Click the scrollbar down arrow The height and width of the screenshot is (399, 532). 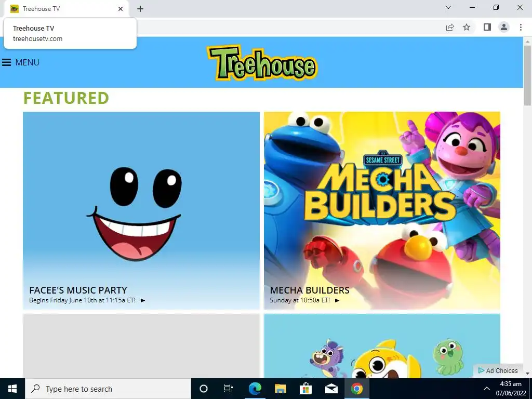[528, 373]
